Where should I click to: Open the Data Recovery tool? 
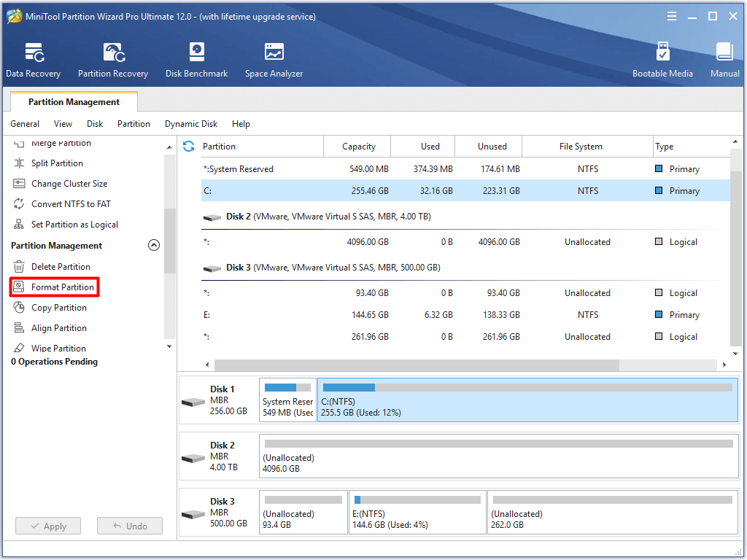click(34, 60)
